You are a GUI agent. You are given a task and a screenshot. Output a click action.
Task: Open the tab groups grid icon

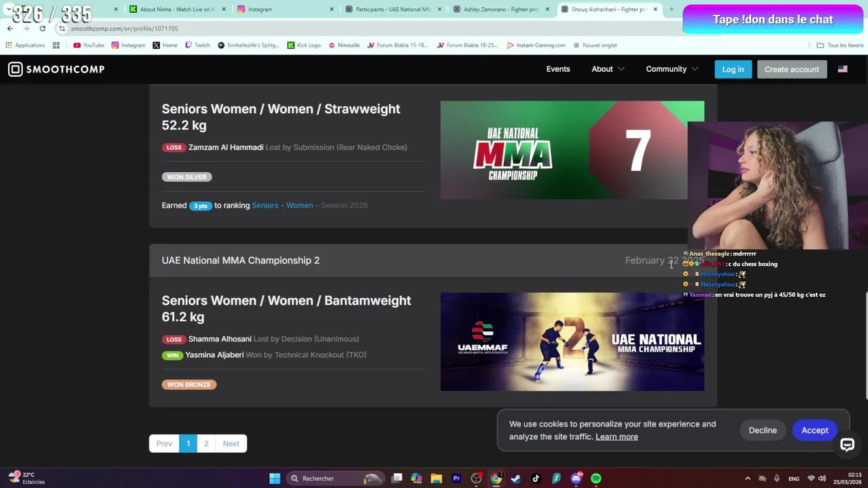point(56,45)
